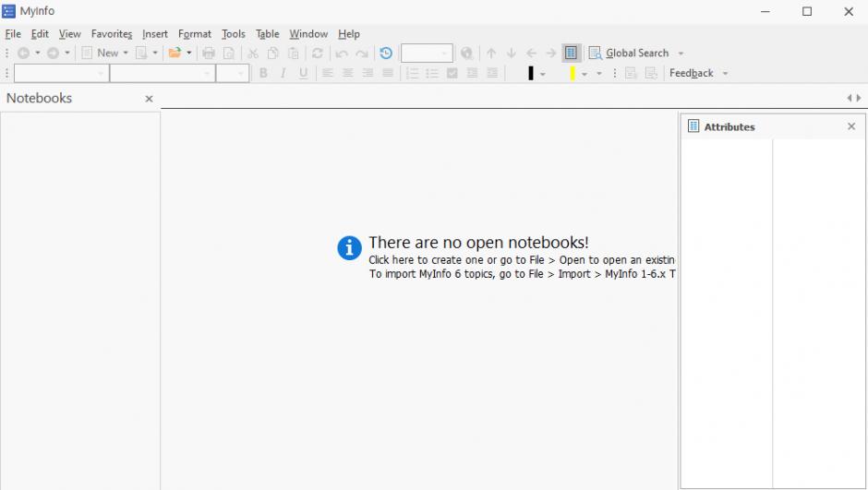
Task: Click the Forward navigation arrow icon
Action: (x=53, y=54)
